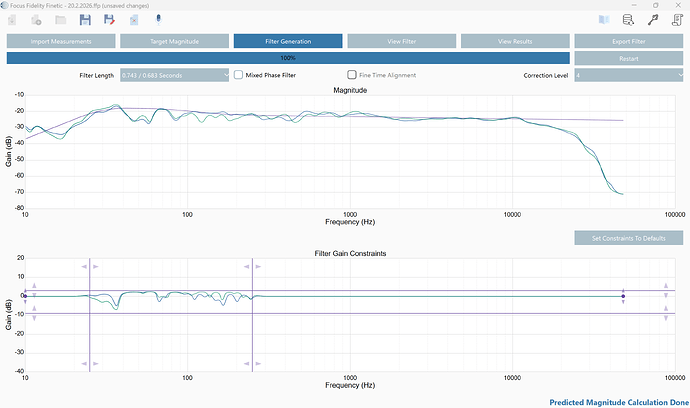Minimize the Focus Fidelity Finetic window
Viewport: 690px width, 408px height.
click(x=634, y=5)
